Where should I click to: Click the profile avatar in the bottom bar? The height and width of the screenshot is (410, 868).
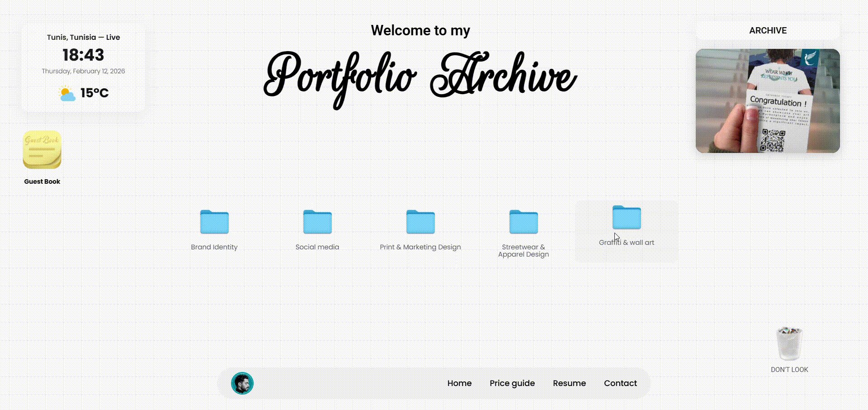point(243,383)
